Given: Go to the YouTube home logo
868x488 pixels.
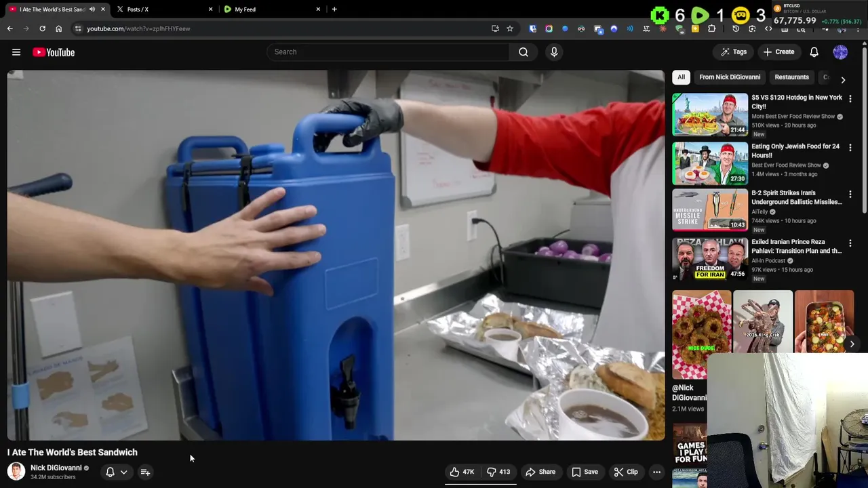Looking at the screenshot, I should (x=54, y=52).
